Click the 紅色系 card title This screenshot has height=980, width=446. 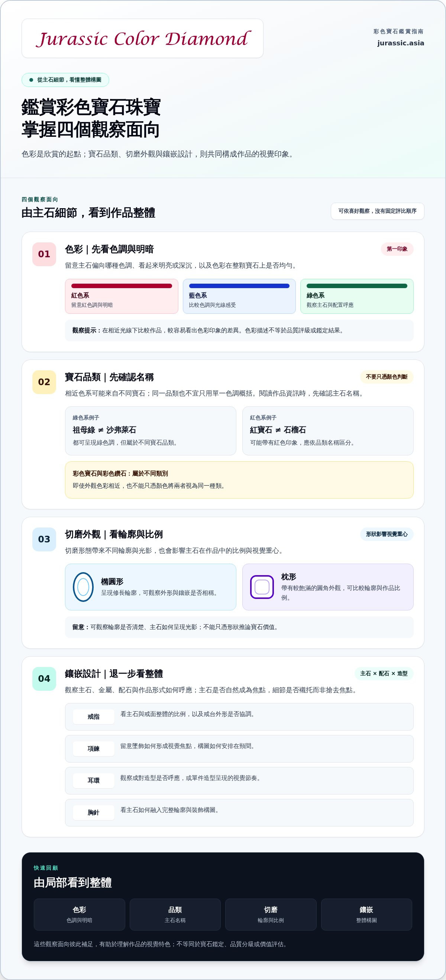point(80,295)
